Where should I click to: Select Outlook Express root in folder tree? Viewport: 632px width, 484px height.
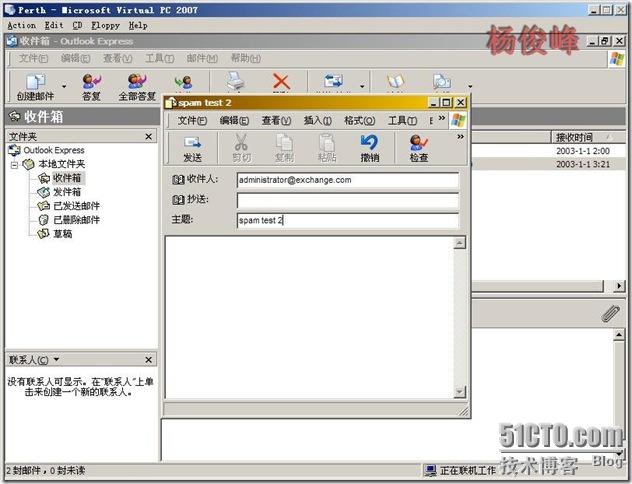click(x=54, y=150)
